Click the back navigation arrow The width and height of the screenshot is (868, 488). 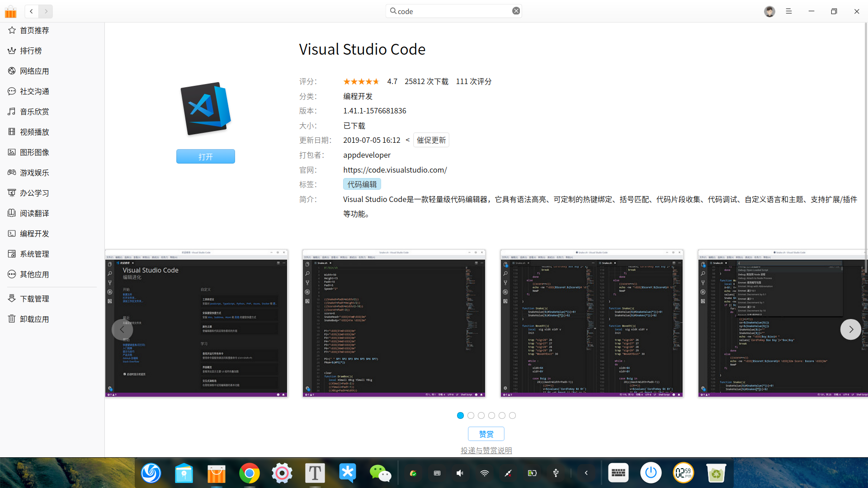coord(31,11)
